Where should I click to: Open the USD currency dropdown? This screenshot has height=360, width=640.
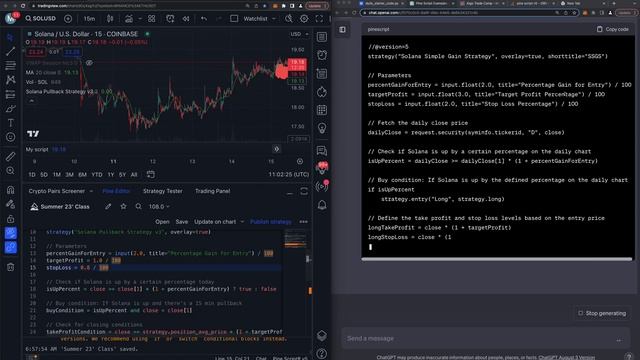tap(300, 34)
